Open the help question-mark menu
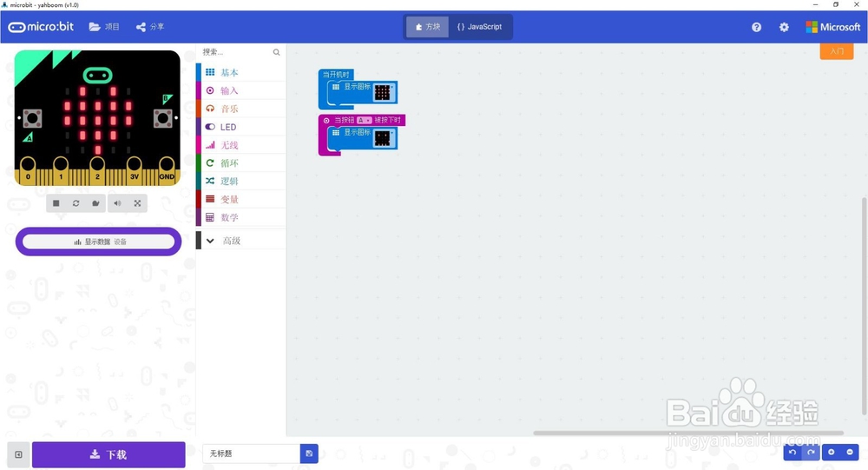The height and width of the screenshot is (470, 868). click(756, 27)
